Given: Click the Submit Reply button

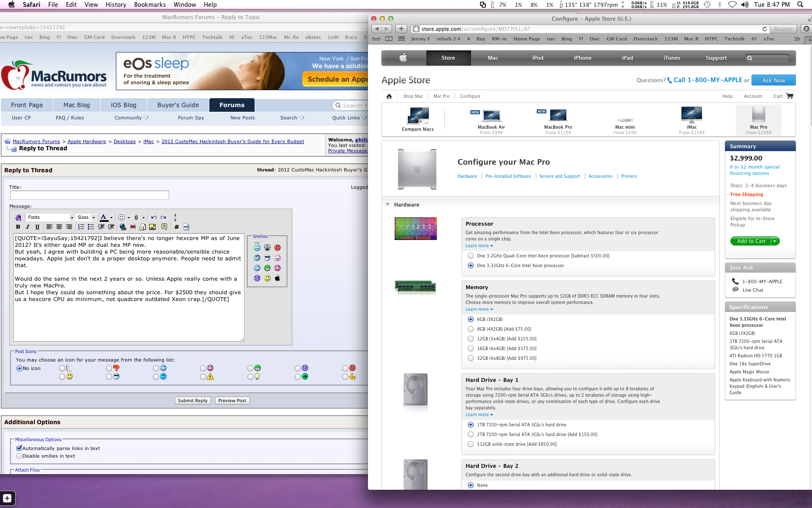Looking at the screenshot, I should 192,400.
